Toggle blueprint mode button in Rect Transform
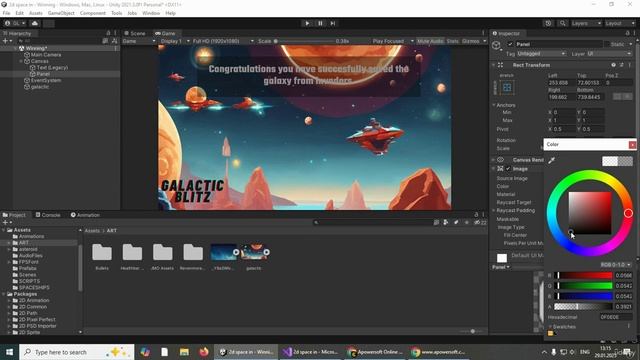The width and height of the screenshot is (640, 360). (x=617, y=96)
